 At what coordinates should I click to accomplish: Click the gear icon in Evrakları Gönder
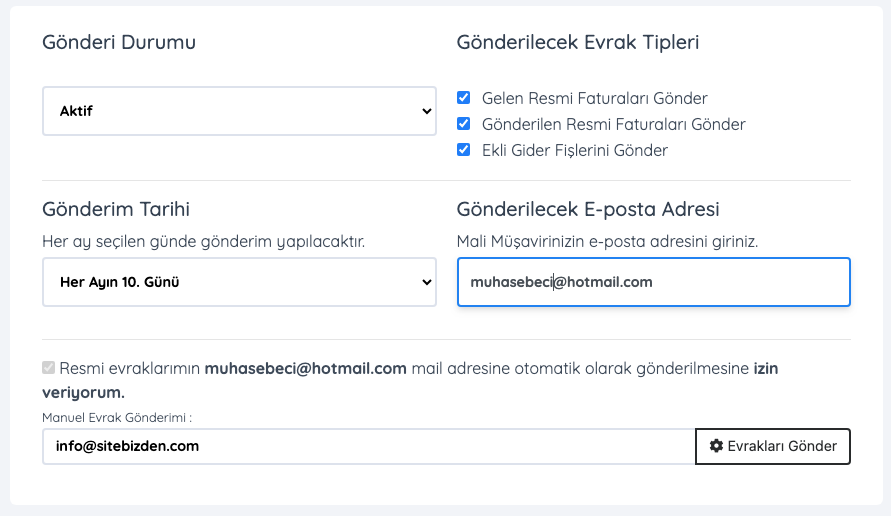coord(716,446)
